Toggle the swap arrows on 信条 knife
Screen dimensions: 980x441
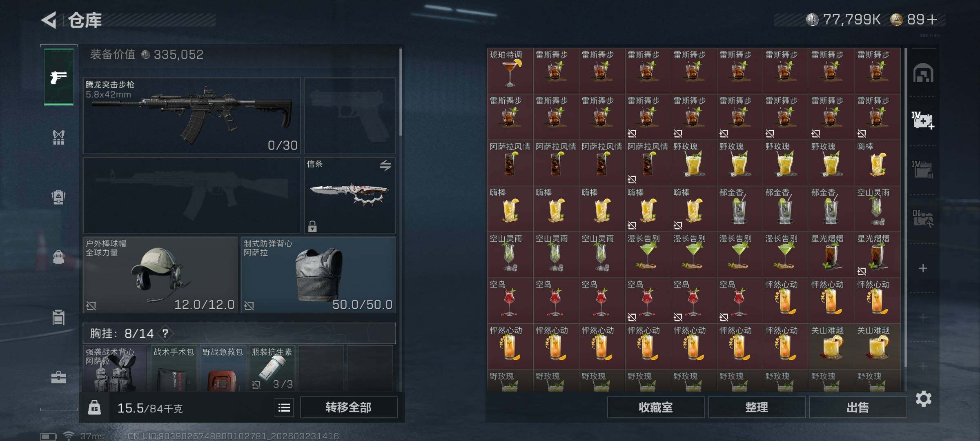click(385, 165)
